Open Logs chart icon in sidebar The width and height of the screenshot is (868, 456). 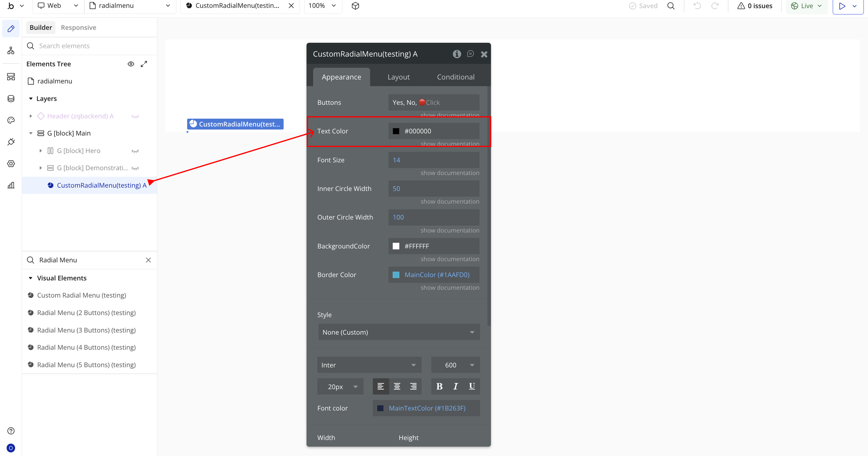click(x=11, y=185)
